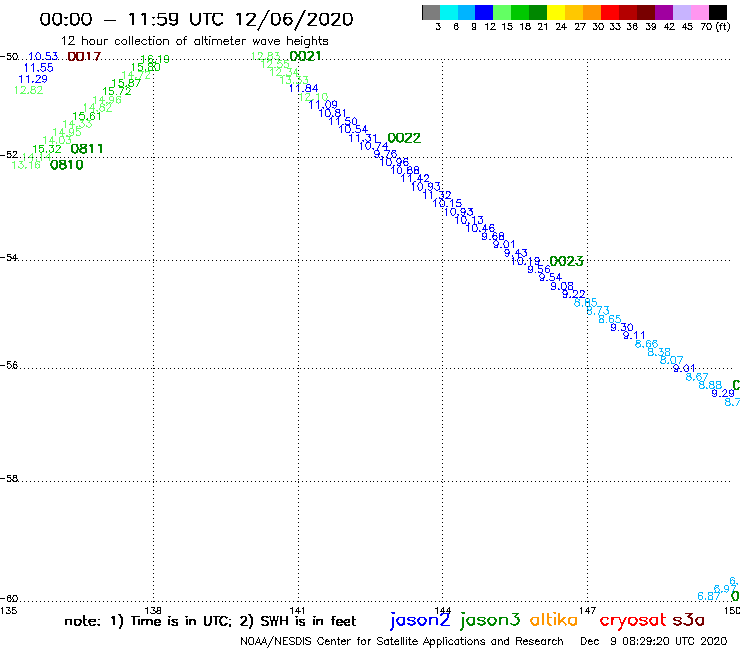Click the wave height value '10.53'

click(43, 57)
